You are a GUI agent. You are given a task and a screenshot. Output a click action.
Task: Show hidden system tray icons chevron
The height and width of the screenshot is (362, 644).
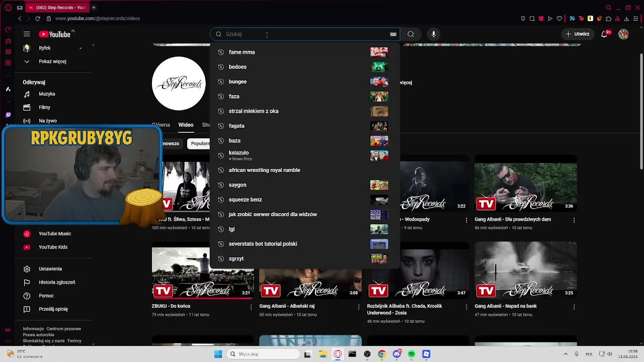[566, 354]
